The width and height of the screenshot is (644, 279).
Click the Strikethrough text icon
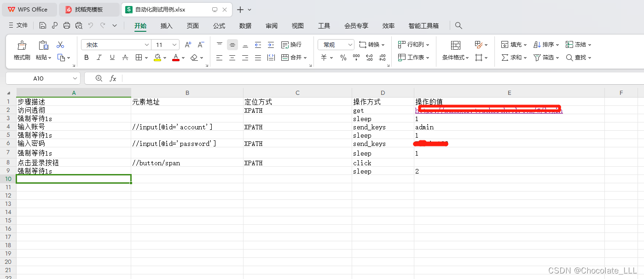tap(125, 58)
